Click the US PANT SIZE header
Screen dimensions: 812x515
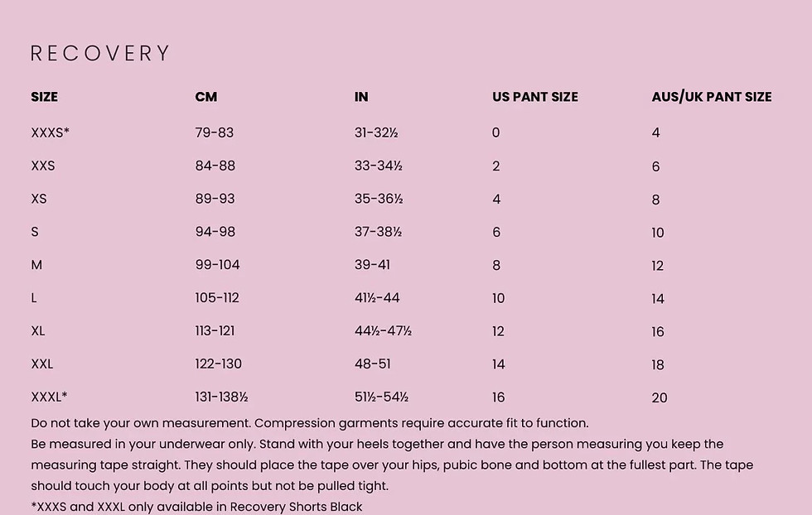pyautogui.click(x=535, y=97)
